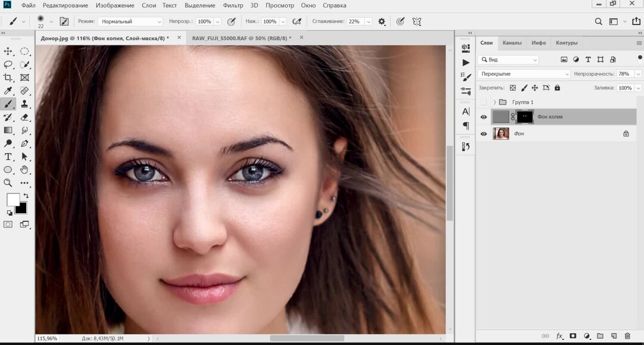The image size is (644, 345).
Task: Open the Edit Toolbar three-dots menu
Action: (24, 183)
